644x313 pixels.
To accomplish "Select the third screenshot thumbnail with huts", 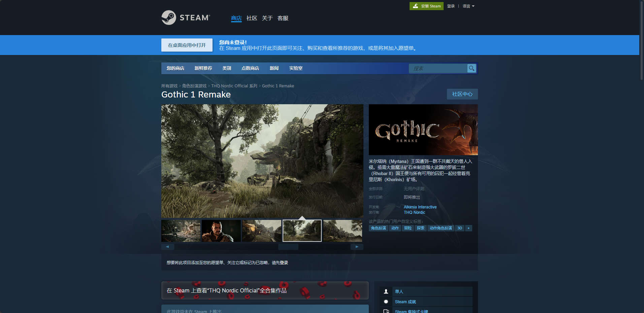I will coord(262,231).
